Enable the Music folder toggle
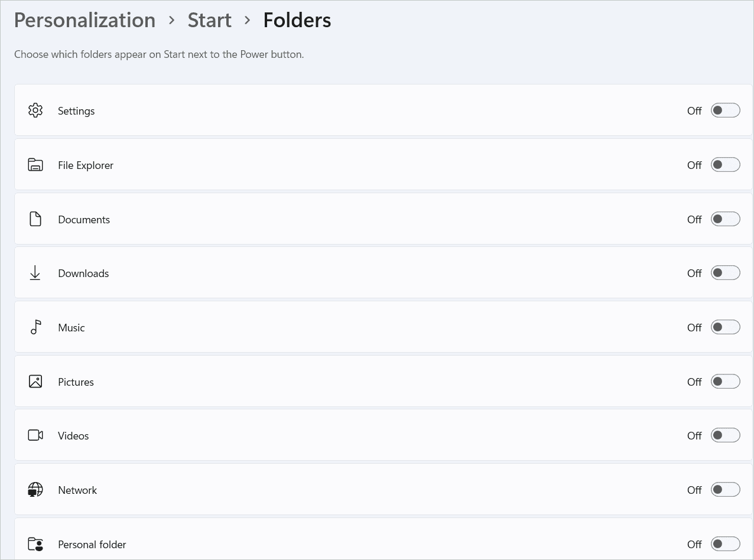Viewport: 754px width, 560px height. pos(725,327)
